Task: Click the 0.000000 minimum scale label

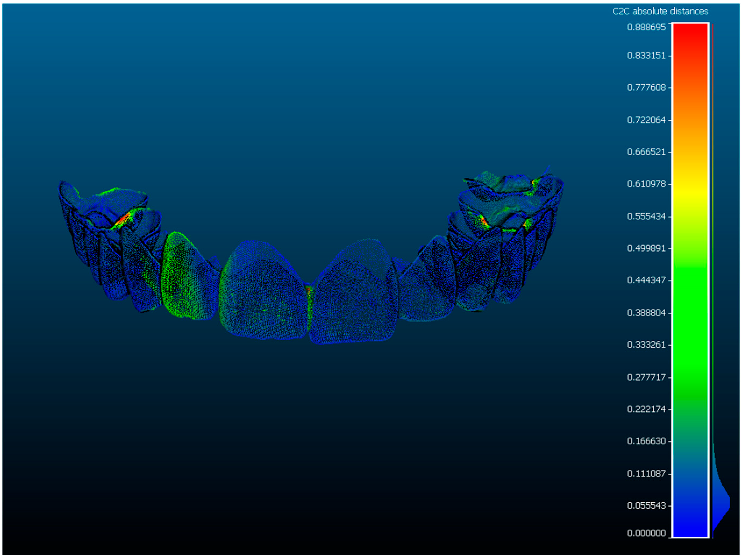Action: click(x=646, y=533)
